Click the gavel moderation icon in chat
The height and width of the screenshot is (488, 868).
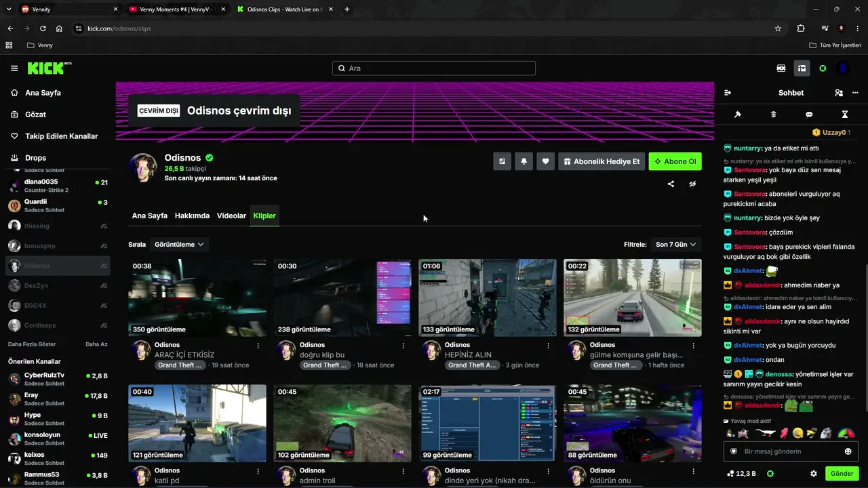[x=738, y=115]
